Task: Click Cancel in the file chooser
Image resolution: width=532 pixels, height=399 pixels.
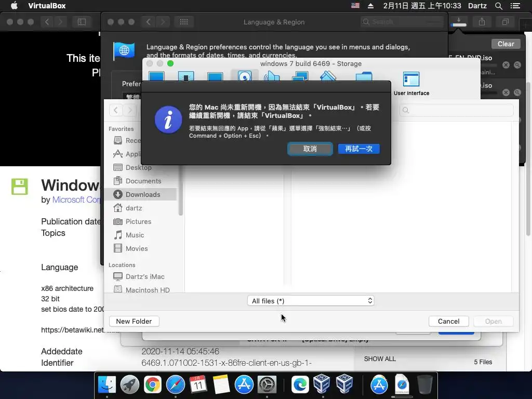Action: coord(448,321)
